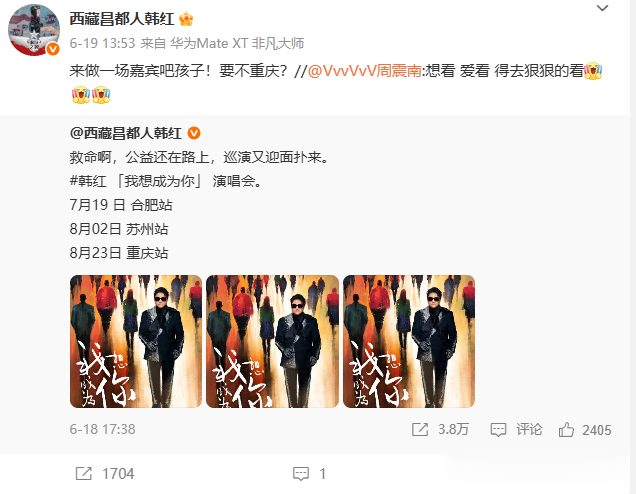Click the 6-18 17:38 quoted timestamp
Screen dimensions: 636x494
point(102,429)
